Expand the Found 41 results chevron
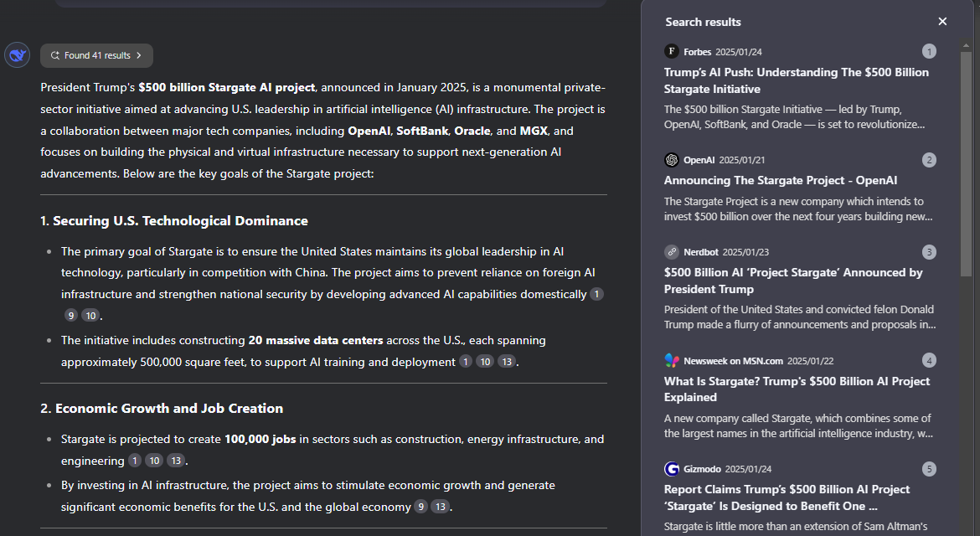Screen dimensions: 980x536 (139, 55)
